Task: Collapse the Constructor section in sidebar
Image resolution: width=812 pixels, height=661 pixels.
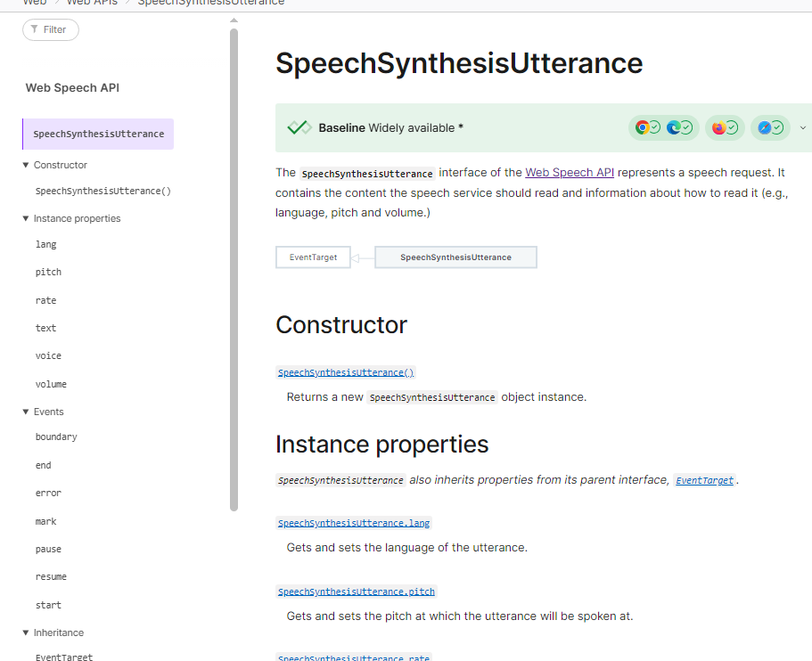Action: point(26,165)
